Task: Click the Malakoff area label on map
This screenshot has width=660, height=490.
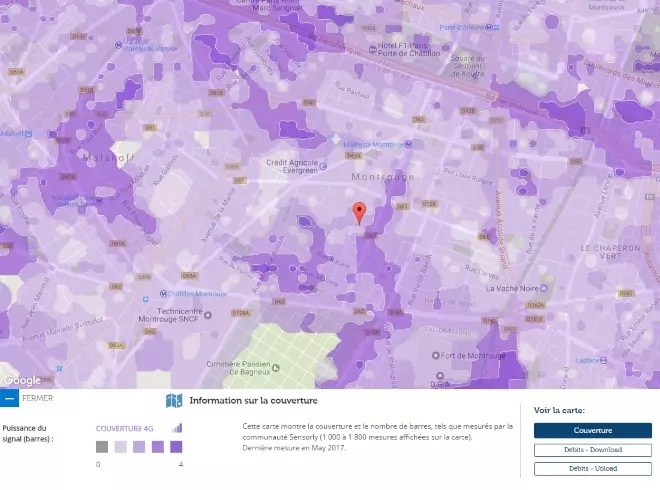Action: (x=78, y=157)
